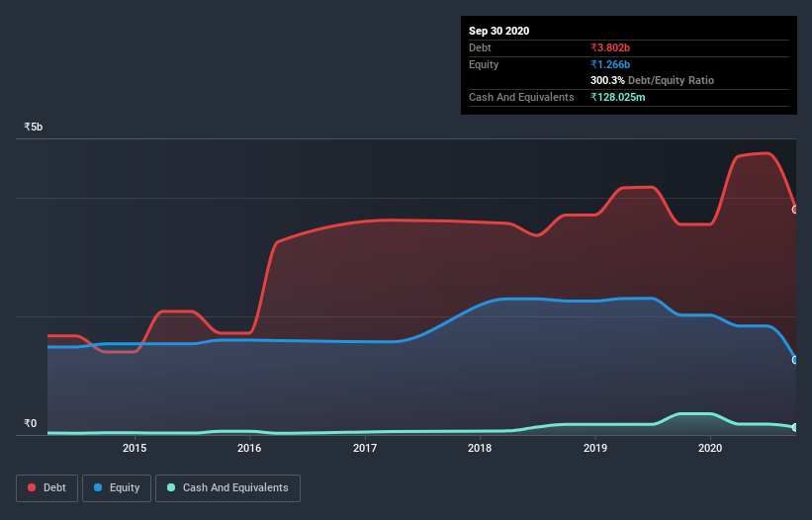812x520 pixels.
Task: Click the ₹5b y-axis label
Action: click(34, 127)
